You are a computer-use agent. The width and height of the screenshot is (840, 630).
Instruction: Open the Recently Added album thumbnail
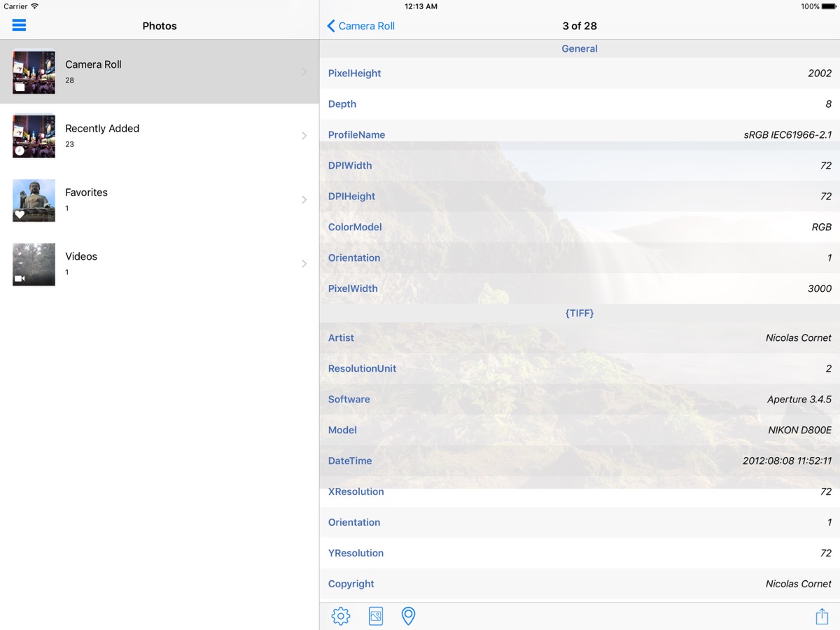coord(34,136)
